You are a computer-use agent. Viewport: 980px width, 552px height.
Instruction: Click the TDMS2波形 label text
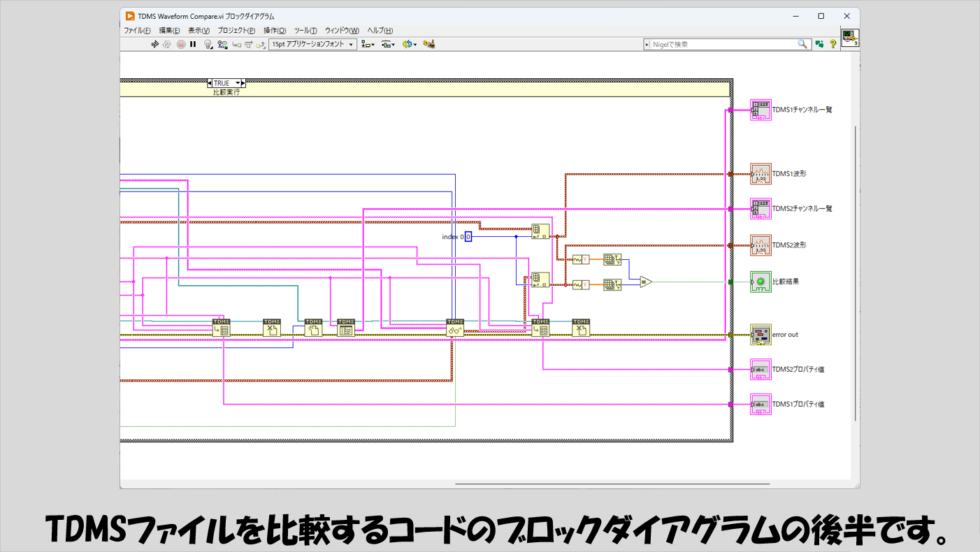[x=789, y=245]
